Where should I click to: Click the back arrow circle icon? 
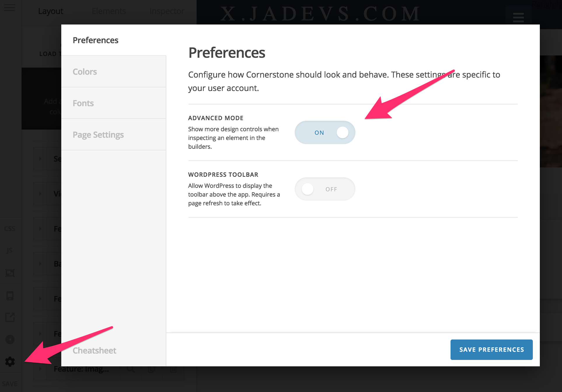(x=10, y=339)
